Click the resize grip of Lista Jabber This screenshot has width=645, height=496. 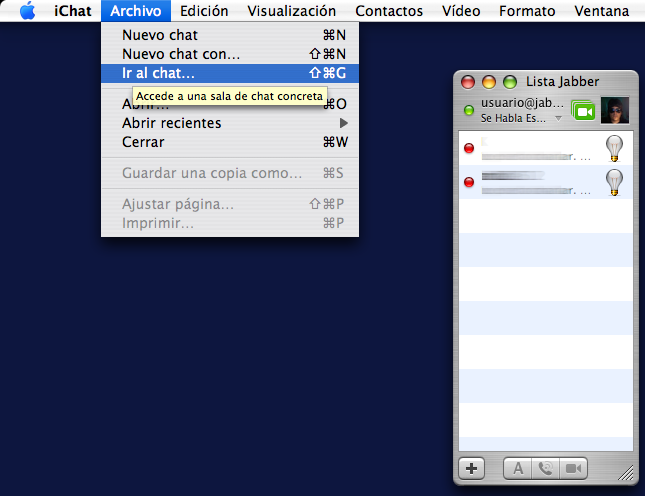pos(626,473)
